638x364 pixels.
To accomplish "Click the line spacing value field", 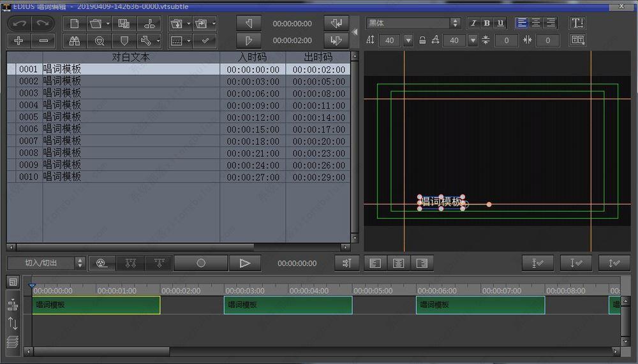I will [x=506, y=40].
